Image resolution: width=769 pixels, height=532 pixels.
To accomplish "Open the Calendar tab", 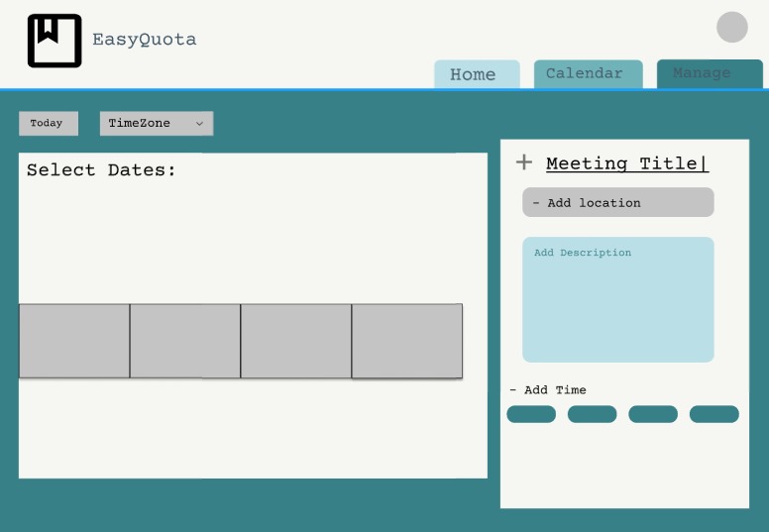I will [588, 74].
